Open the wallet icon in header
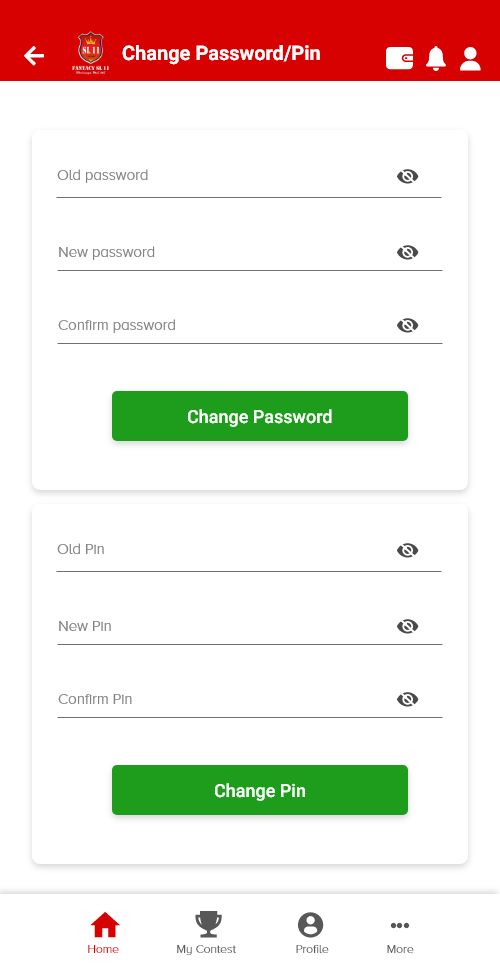 click(x=399, y=58)
